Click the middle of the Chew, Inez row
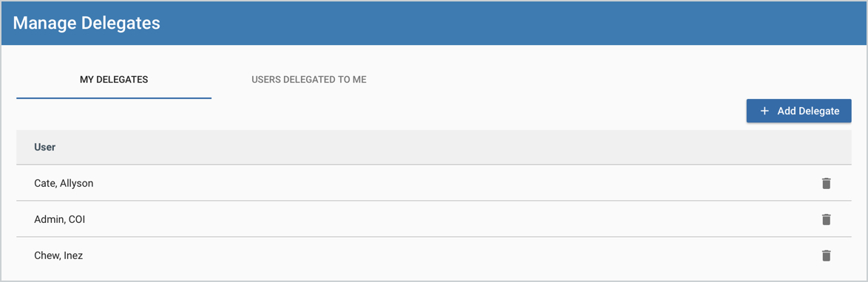This screenshot has width=868, height=282. pos(434,255)
